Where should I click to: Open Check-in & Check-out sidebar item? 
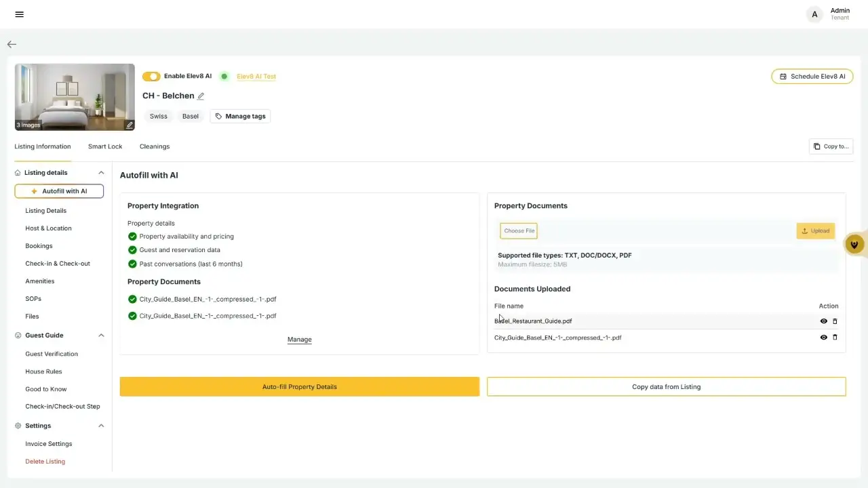coord(58,264)
